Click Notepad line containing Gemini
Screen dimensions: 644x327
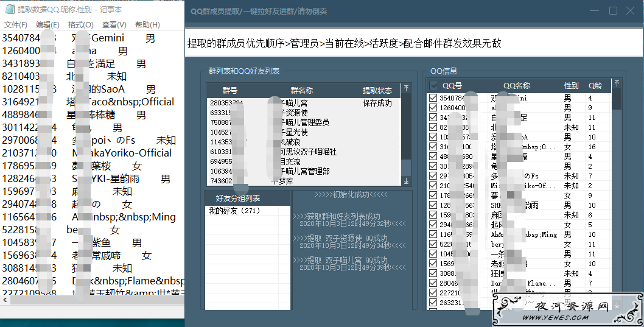(79, 38)
